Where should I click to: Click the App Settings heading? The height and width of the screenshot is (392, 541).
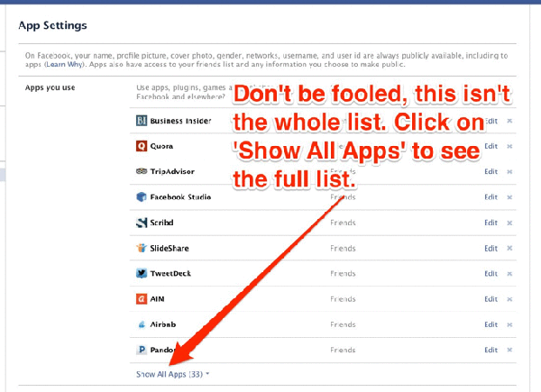pyautogui.click(x=53, y=25)
